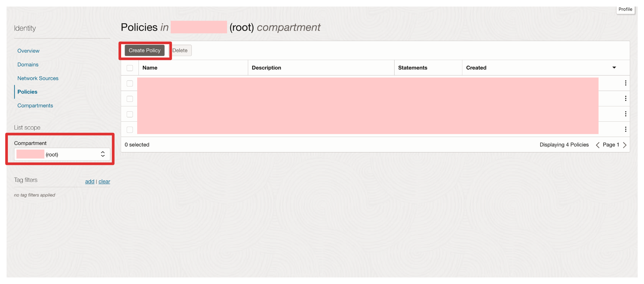Open three-dot menu for third policy row
This screenshot has width=644, height=284.
click(x=625, y=114)
